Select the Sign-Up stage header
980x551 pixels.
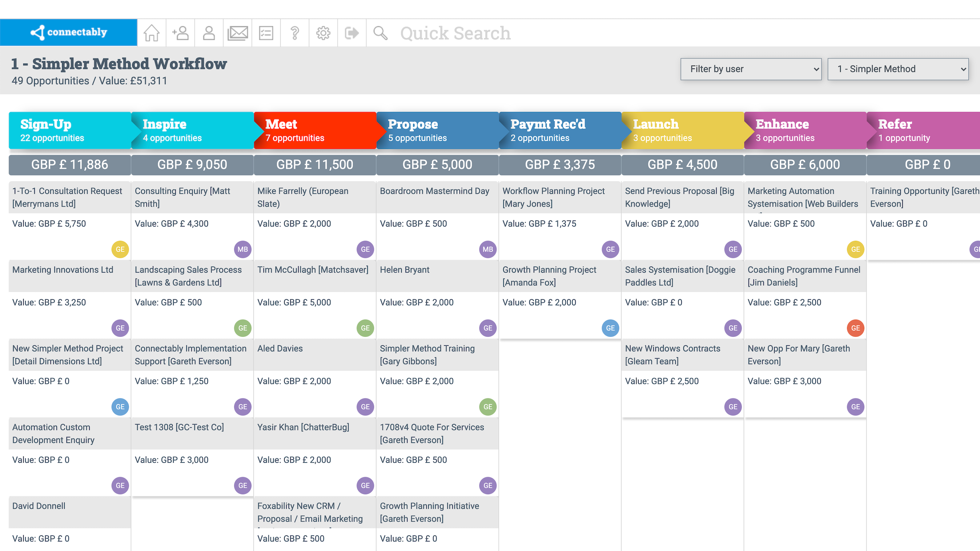(x=70, y=130)
